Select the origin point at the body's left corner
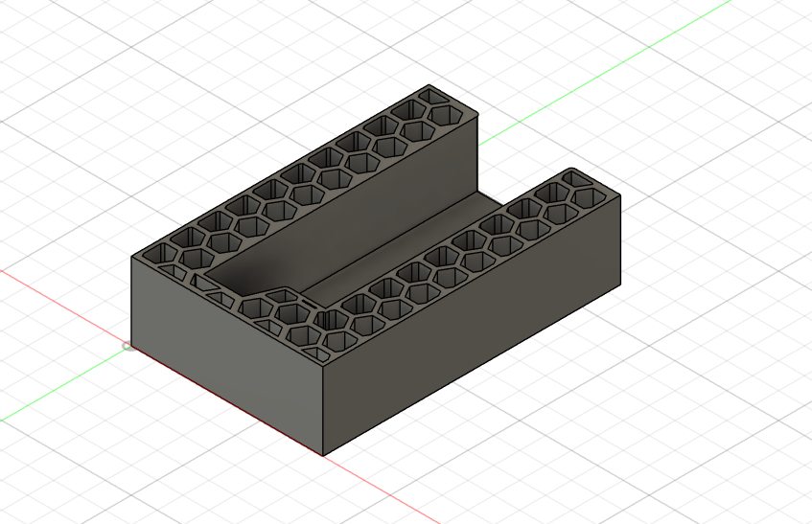 [128, 346]
